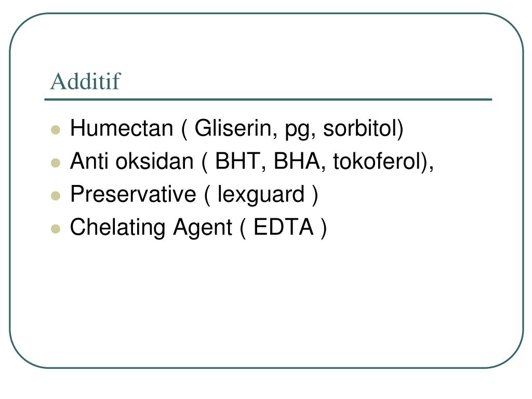Click the slide title "Additif"
The width and height of the screenshot is (532, 399).
(85, 82)
